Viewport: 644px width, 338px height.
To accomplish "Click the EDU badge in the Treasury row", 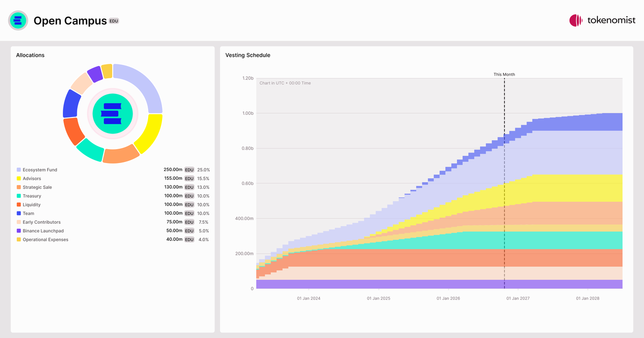I will tap(189, 196).
